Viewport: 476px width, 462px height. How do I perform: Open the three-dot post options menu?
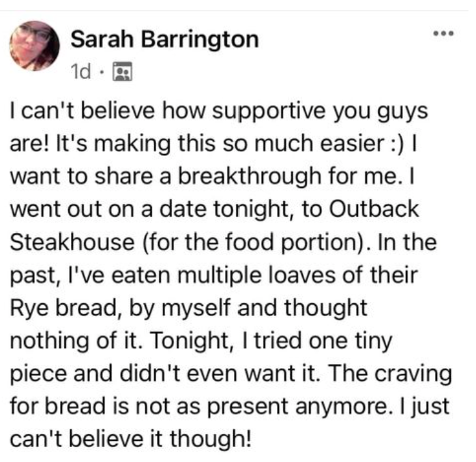click(x=443, y=33)
